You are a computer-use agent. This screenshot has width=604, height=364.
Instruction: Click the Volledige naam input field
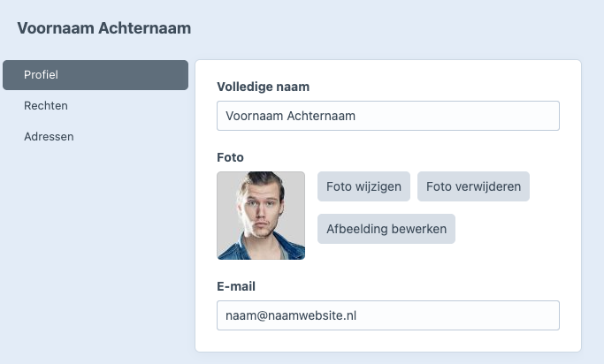[x=387, y=116]
